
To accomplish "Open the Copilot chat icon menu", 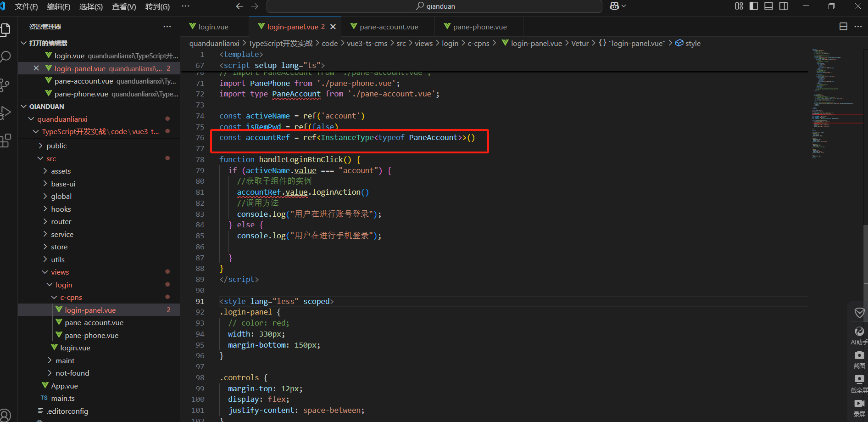I will point(618,6).
